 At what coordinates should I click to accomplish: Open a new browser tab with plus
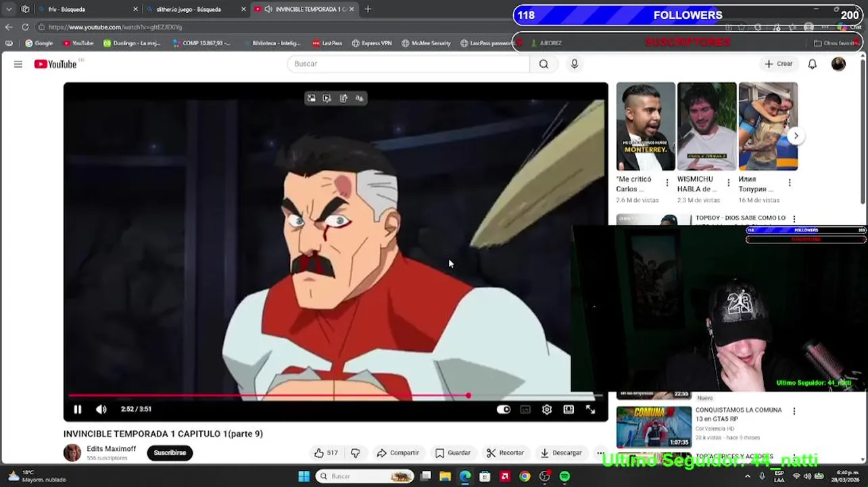pos(368,9)
